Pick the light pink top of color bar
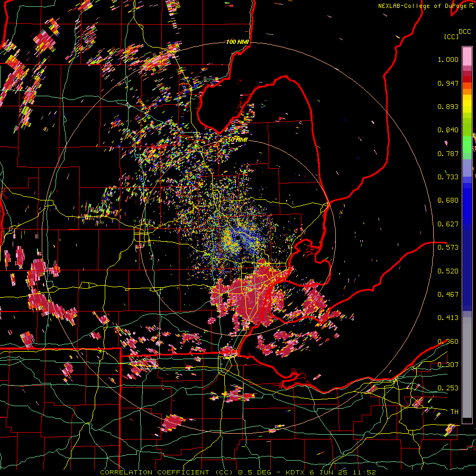Viewport: 476px width, 476px height. (467, 56)
